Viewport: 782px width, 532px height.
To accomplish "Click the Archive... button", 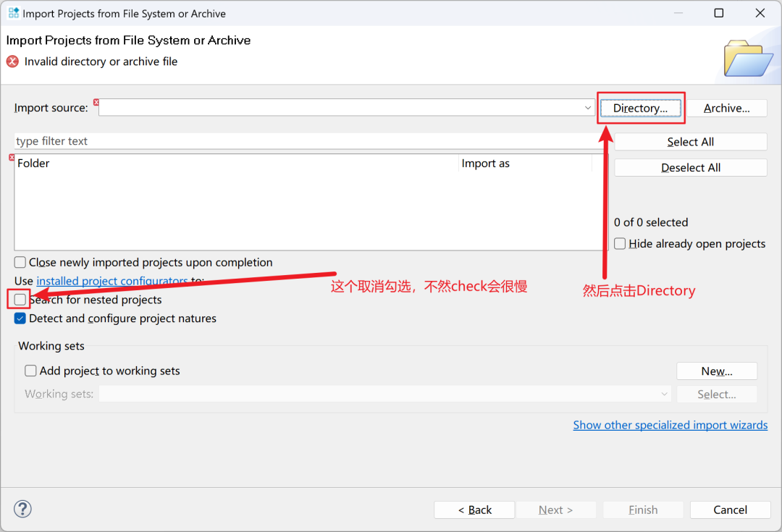I will coord(726,108).
